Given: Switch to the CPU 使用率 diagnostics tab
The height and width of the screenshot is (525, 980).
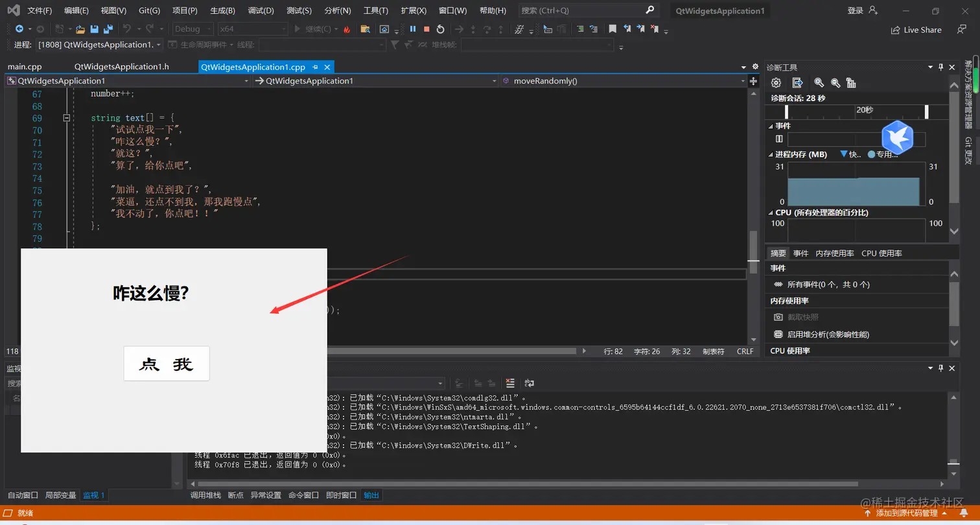Looking at the screenshot, I should click(x=881, y=253).
